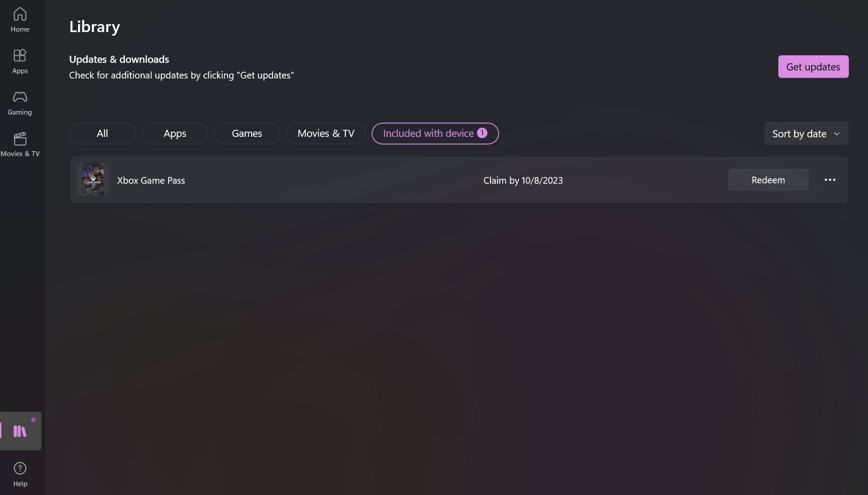Select the Xbox Game Pass title text
868x495 pixels.
(x=151, y=180)
